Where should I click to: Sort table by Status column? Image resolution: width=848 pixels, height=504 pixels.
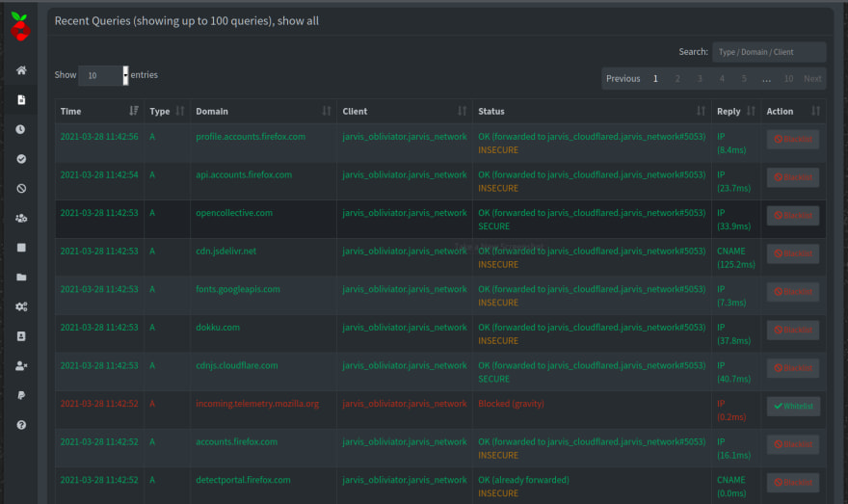click(x=592, y=112)
